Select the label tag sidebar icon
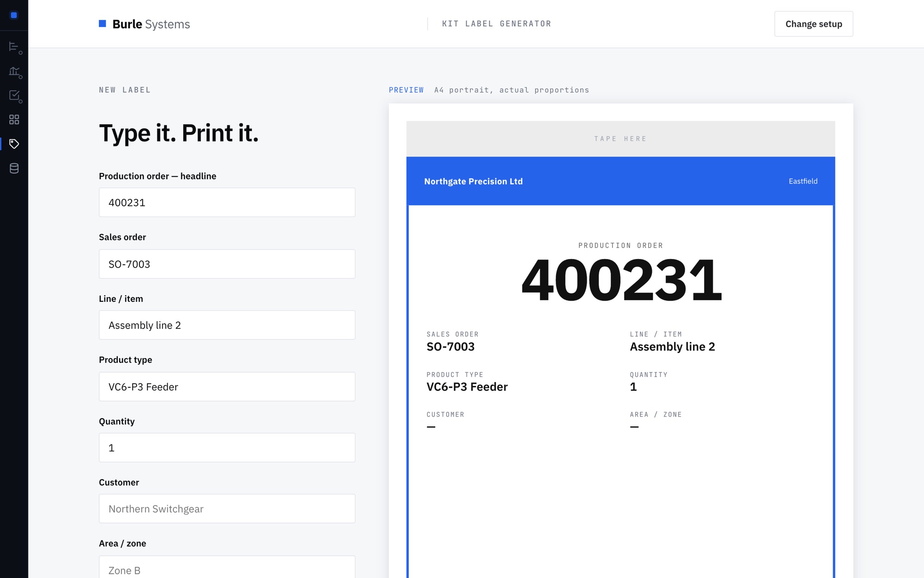Screen dimensions: 924x578 tap(14, 144)
